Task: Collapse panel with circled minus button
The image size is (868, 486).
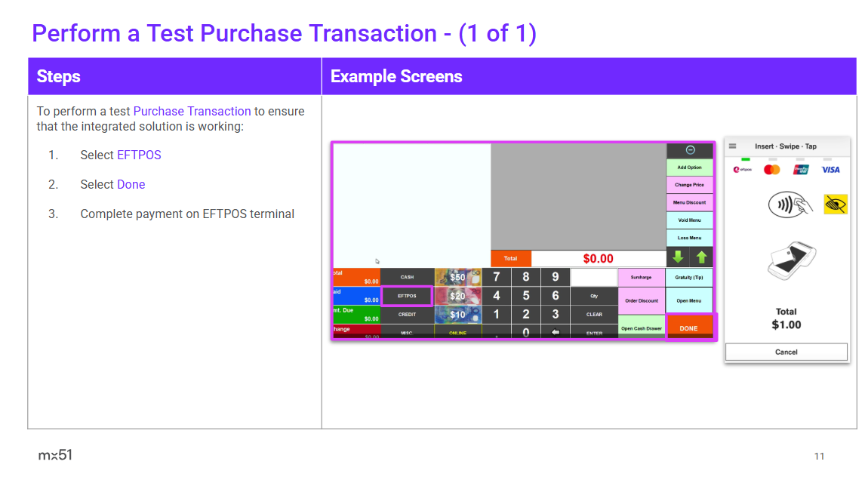Action: point(689,150)
